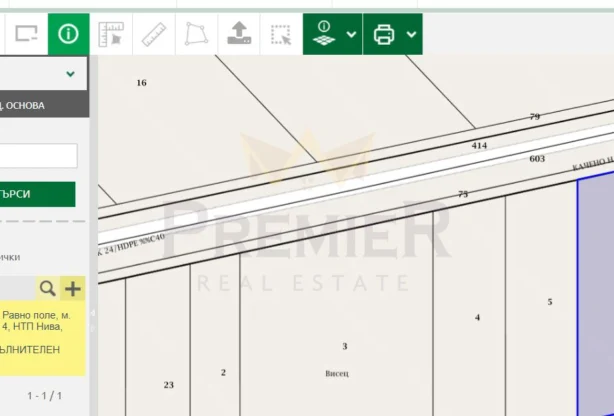This screenshot has height=416, width=614.
Task: Click the magnifier icon on results row
Action: coord(47,289)
